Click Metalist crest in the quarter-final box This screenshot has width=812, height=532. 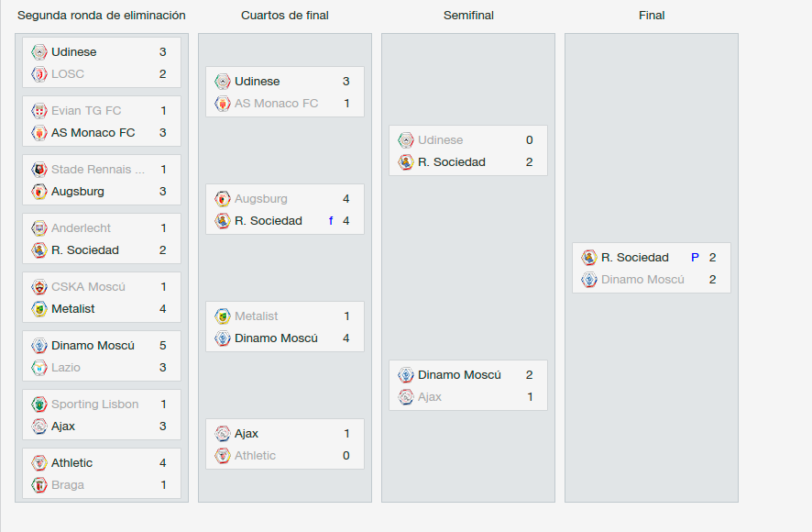(x=223, y=316)
